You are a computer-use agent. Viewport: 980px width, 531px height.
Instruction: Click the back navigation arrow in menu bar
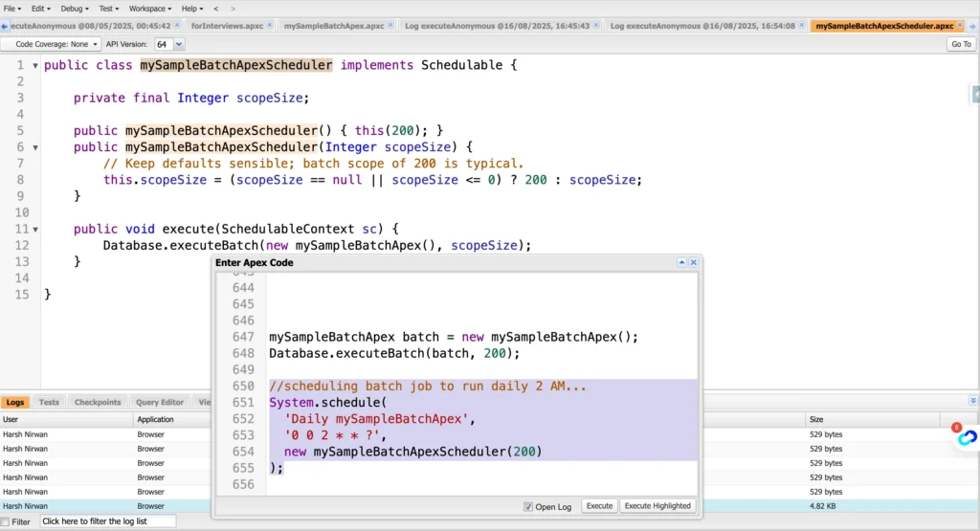[x=216, y=9]
